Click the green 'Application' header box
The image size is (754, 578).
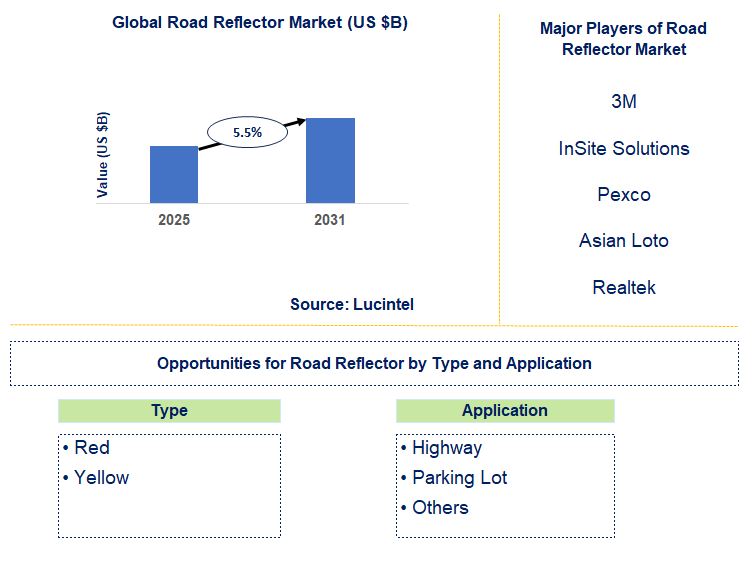click(505, 411)
